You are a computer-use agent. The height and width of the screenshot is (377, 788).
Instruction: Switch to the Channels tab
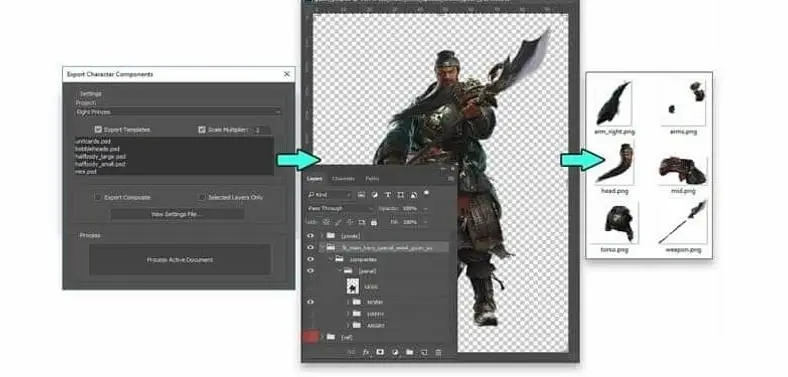pyautogui.click(x=343, y=178)
